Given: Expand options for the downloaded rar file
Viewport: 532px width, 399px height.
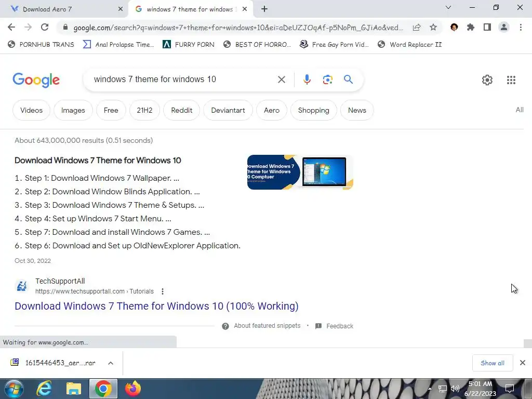Looking at the screenshot, I should (x=111, y=363).
